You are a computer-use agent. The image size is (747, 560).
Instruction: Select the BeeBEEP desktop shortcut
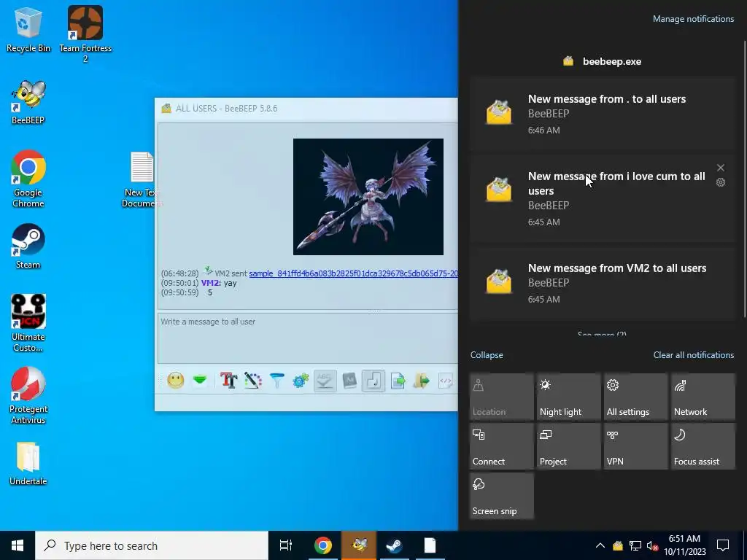coord(28,102)
